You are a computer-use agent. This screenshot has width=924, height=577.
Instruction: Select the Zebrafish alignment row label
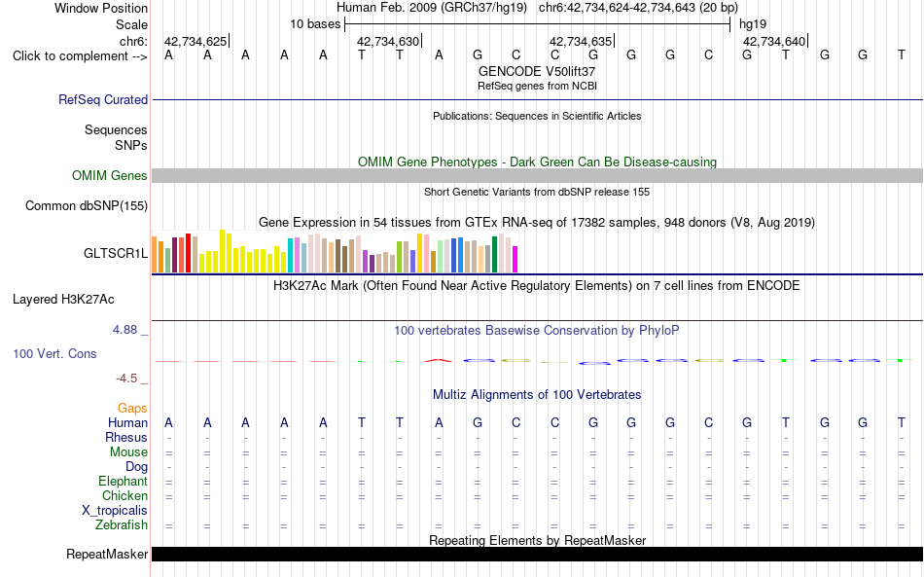122,525
